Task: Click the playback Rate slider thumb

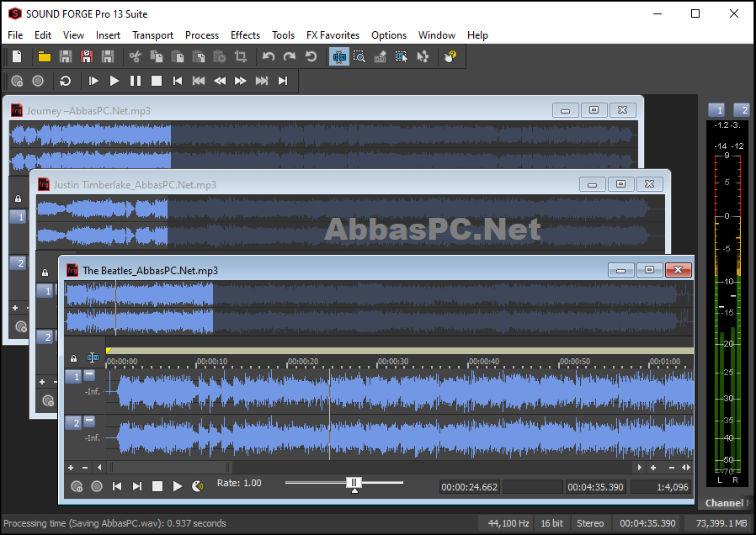Action: pyautogui.click(x=354, y=483)
